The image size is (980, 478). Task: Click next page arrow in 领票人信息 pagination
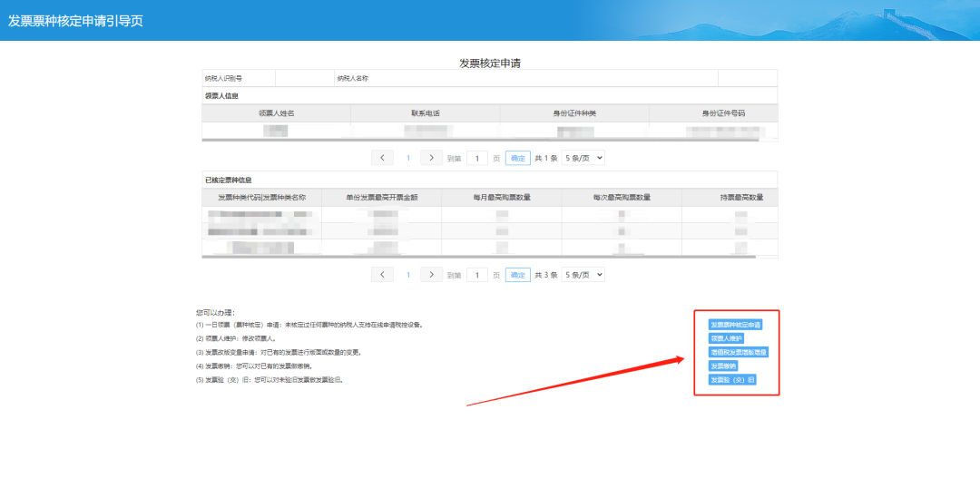pyautogui.click(x=432, y=158)
